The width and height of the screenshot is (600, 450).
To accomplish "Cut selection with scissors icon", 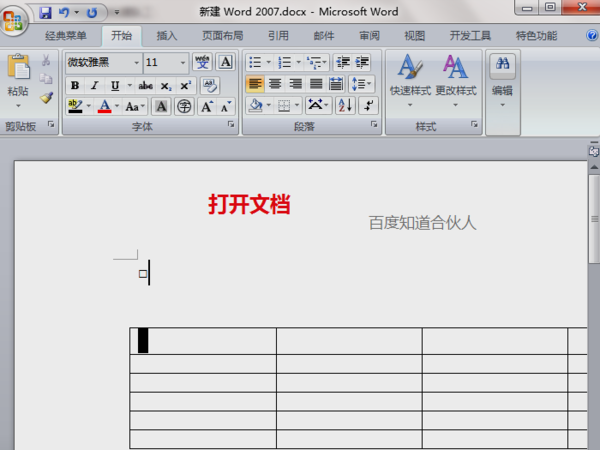I will [46, 60].
